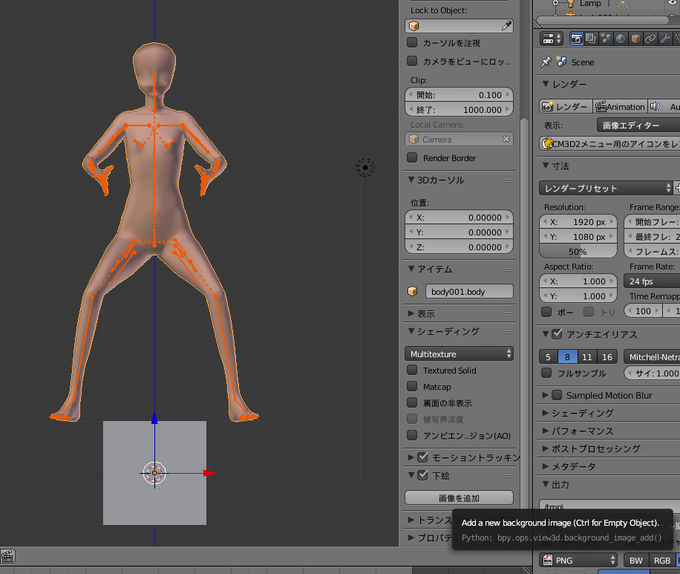This screenshot has width=680, height=574.
Task: Select 11 anti-aliasing samples
Action: [587, 357]
